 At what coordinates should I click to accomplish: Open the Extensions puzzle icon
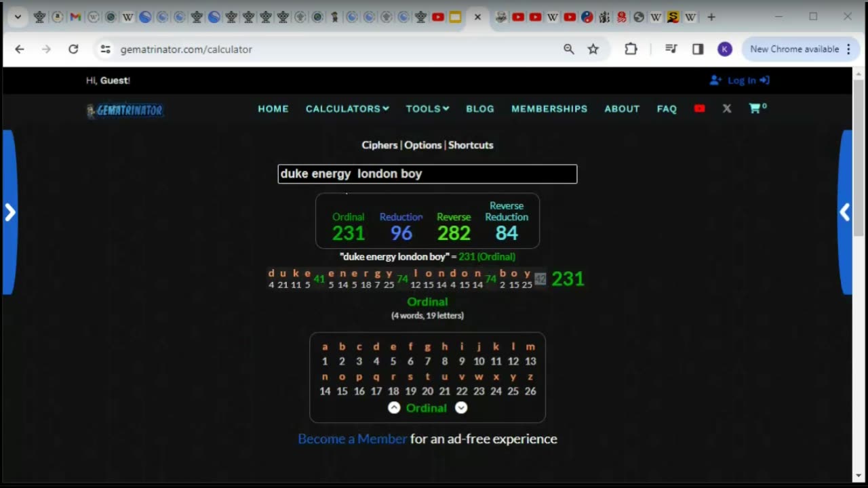(x=631, y=49)
